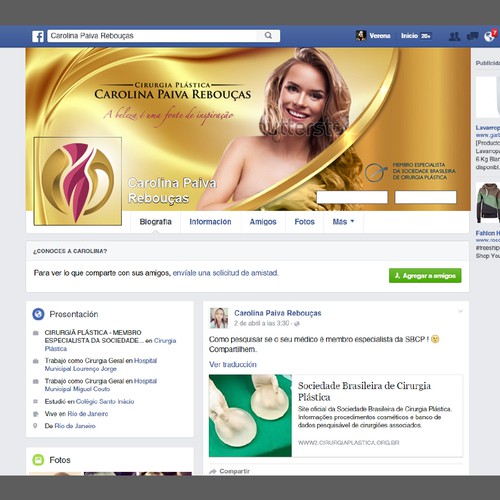This screenshot has width=500, height=500.
Task: Click the search magnifier icon
Action: 268,35
